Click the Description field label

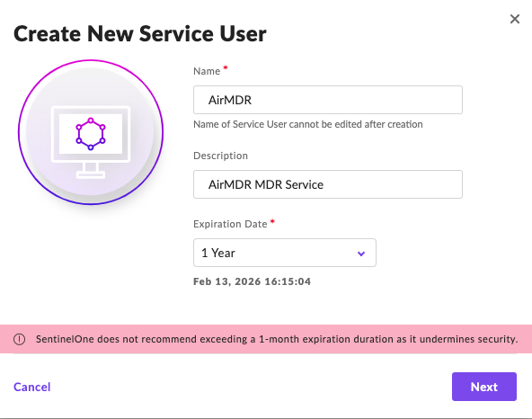(x=220, y=156)
